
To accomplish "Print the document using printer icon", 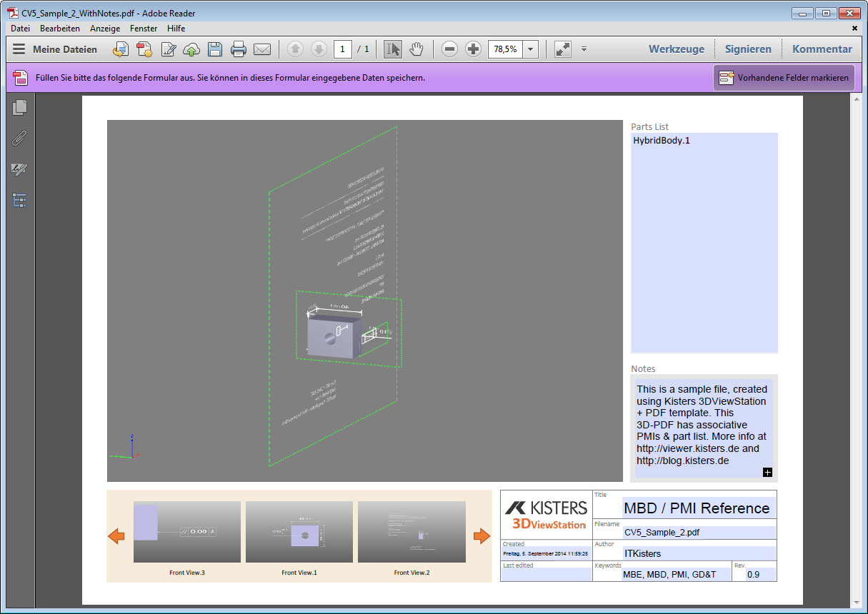I will pos(239,49).
